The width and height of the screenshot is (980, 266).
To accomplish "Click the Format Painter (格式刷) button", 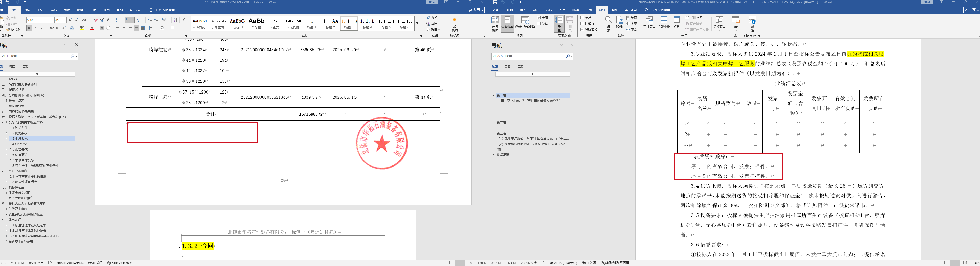I will click(x=14, y=30).
